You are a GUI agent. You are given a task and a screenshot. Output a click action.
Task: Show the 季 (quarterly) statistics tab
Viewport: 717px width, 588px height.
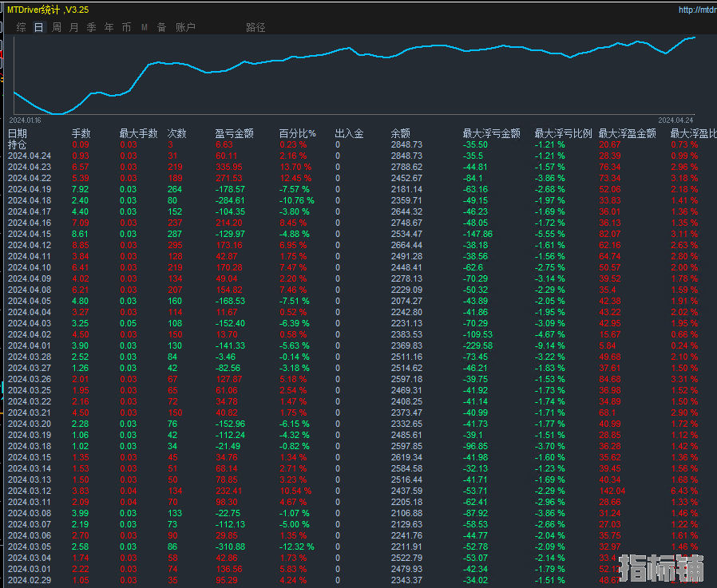point(92,27)
